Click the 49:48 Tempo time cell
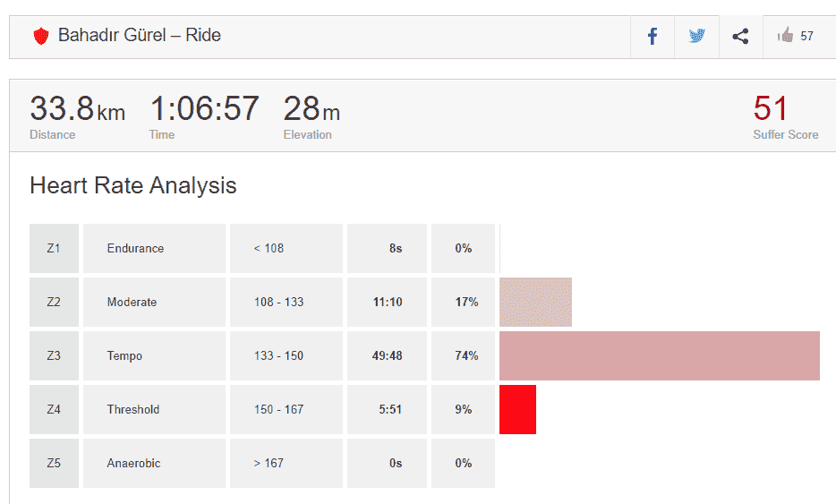This screenshot has height=504, width=836. coord(387,356)
